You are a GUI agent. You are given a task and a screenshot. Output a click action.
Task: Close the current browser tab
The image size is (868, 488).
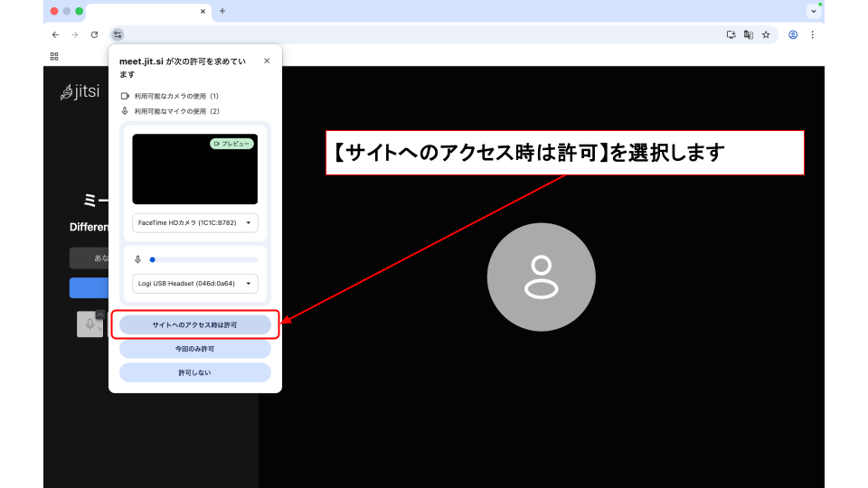click(203, 11)
